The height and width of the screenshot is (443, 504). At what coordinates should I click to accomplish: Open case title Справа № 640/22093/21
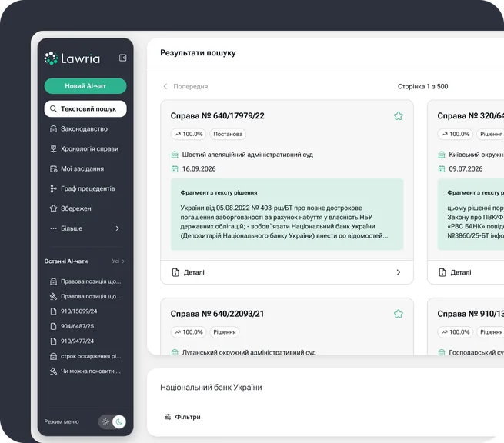(x=217, y=314)
